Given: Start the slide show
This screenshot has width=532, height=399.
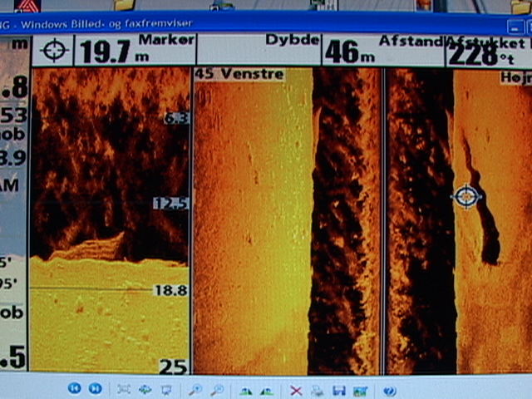Looking at the screenshot, I should [165, 389].
